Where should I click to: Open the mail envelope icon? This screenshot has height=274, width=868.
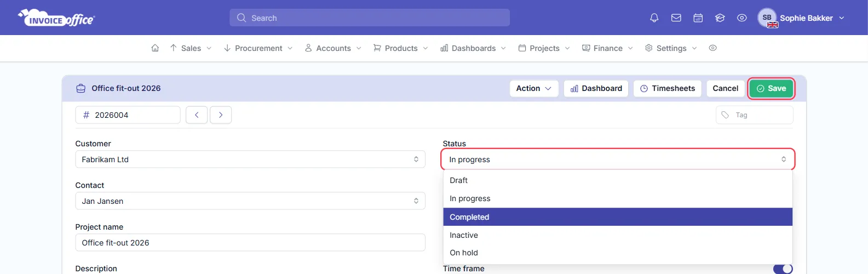[x=676, y=18]
